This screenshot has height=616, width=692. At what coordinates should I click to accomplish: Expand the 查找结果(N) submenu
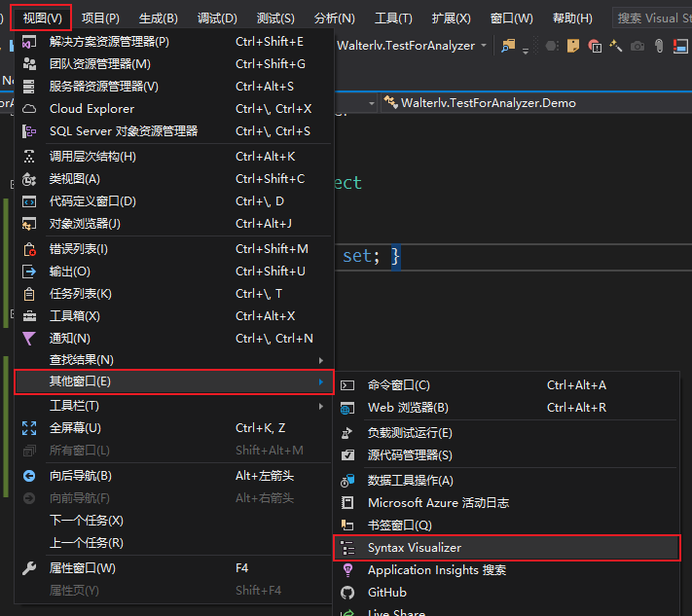point(174,360)
